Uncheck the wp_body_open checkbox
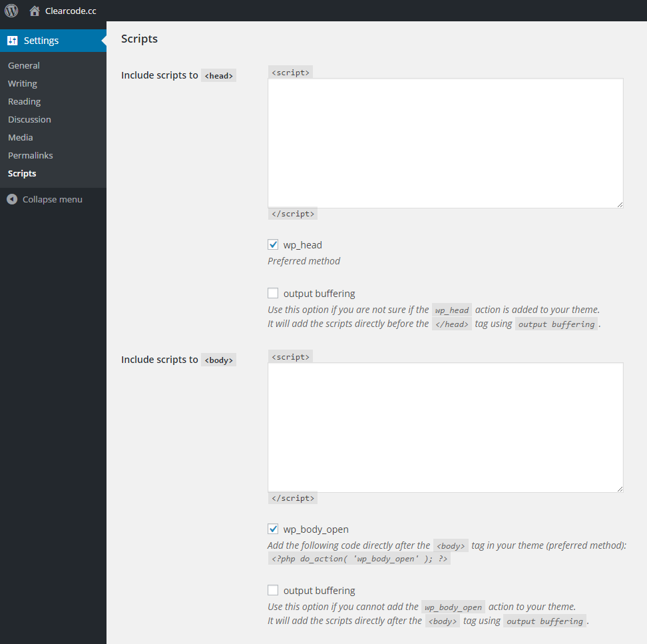The width and height of the screenshot is (647, 644). point(273,529)
